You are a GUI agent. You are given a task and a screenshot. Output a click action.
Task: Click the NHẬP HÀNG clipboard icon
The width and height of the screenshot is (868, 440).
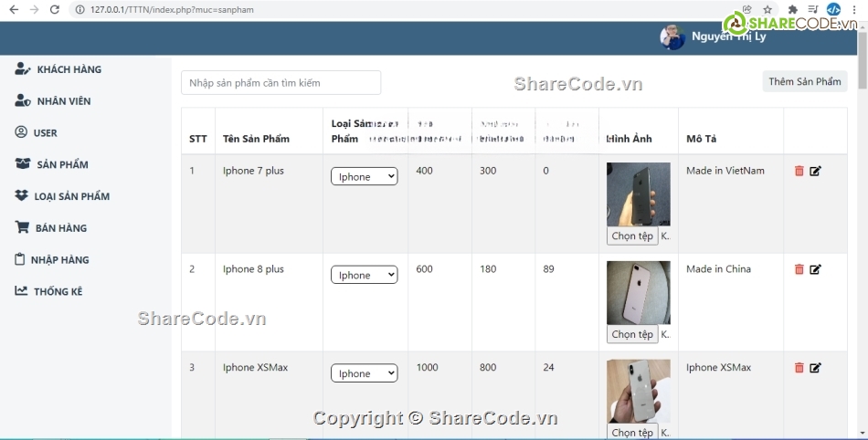(x=19, y=258)
